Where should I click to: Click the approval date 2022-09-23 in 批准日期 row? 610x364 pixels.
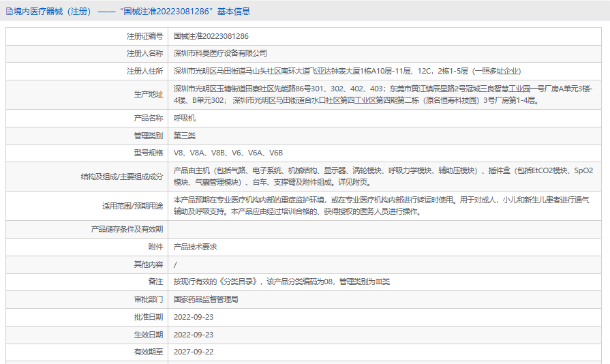click(x=194, y=317)
